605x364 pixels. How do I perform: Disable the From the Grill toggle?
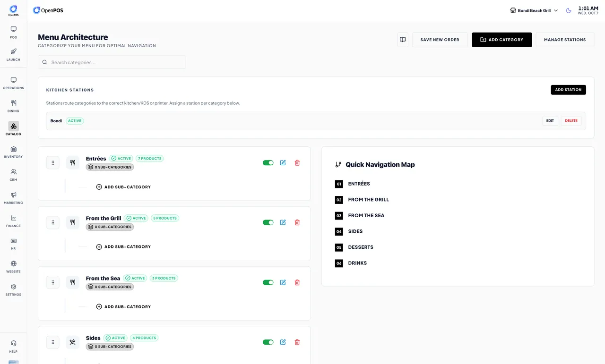pos(268,222)
